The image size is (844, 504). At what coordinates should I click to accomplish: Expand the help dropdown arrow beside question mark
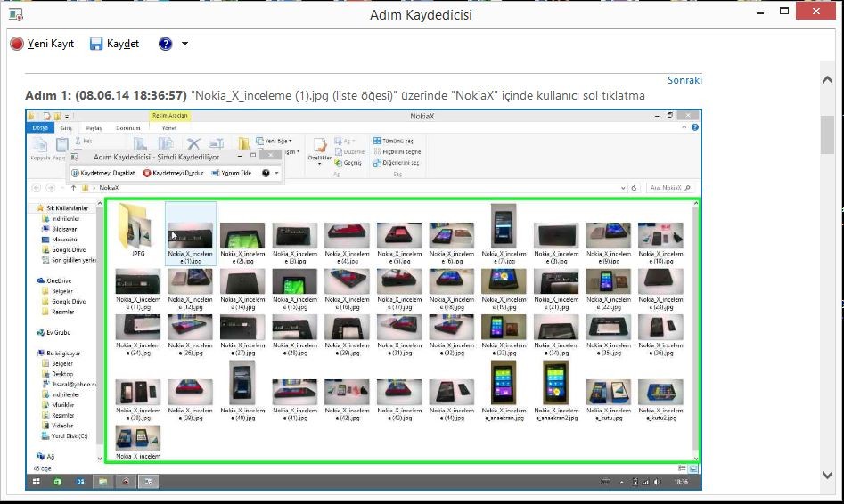[x=184, y=44]
